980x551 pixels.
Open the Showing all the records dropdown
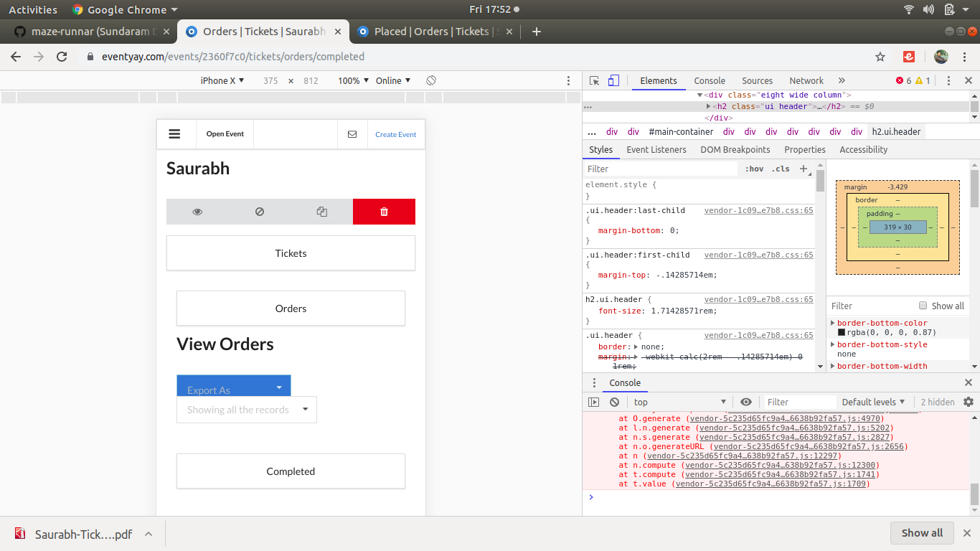(247, 410)
